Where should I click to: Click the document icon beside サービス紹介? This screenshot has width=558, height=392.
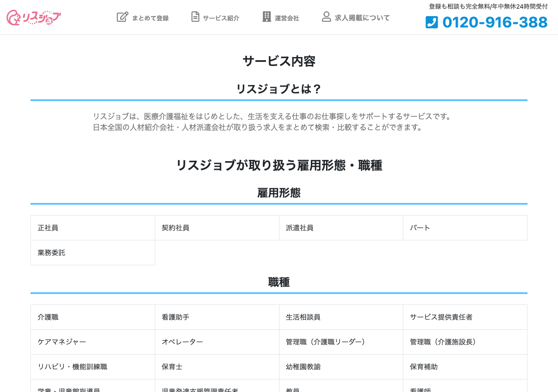point(195,17)
